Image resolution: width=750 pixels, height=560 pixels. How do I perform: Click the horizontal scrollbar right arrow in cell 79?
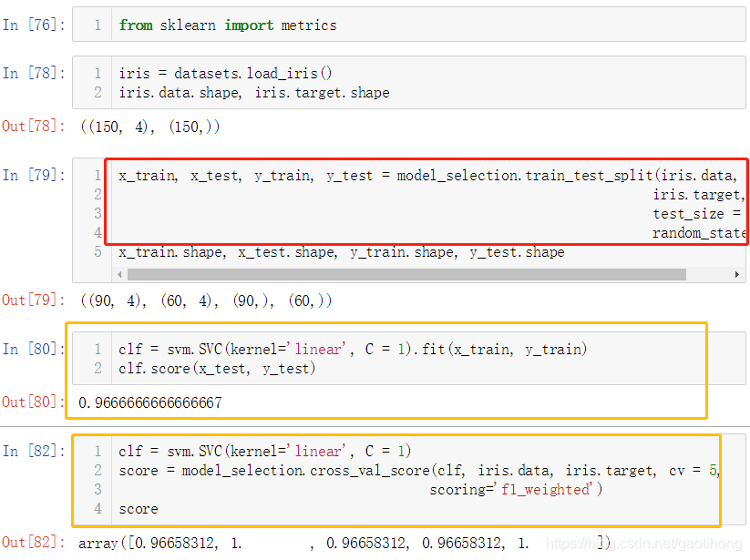tap(736, 275)
